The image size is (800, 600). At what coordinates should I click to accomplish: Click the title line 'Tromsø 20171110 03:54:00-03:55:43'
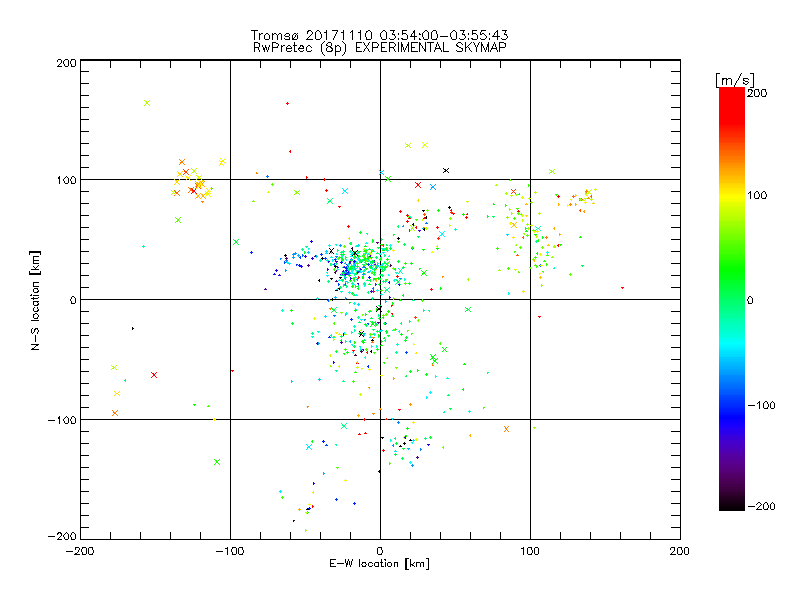coord(379,35)
